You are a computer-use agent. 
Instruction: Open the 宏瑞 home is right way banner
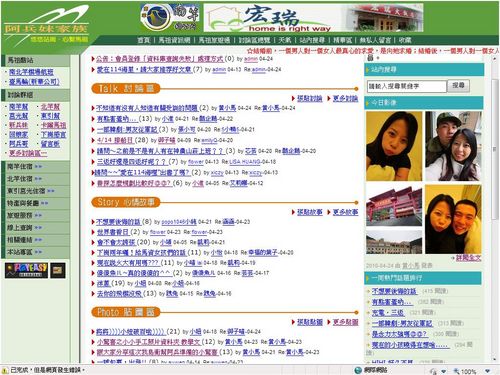coord(313,18)
